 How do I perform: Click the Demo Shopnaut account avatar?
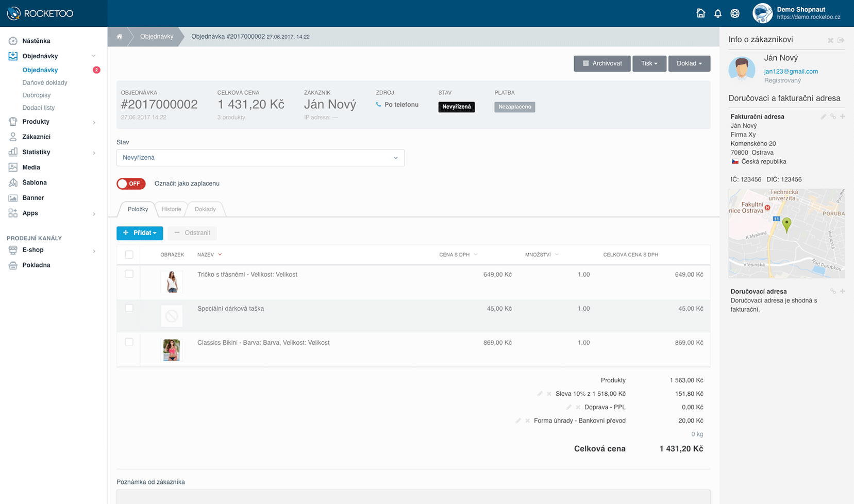[762, 13]
